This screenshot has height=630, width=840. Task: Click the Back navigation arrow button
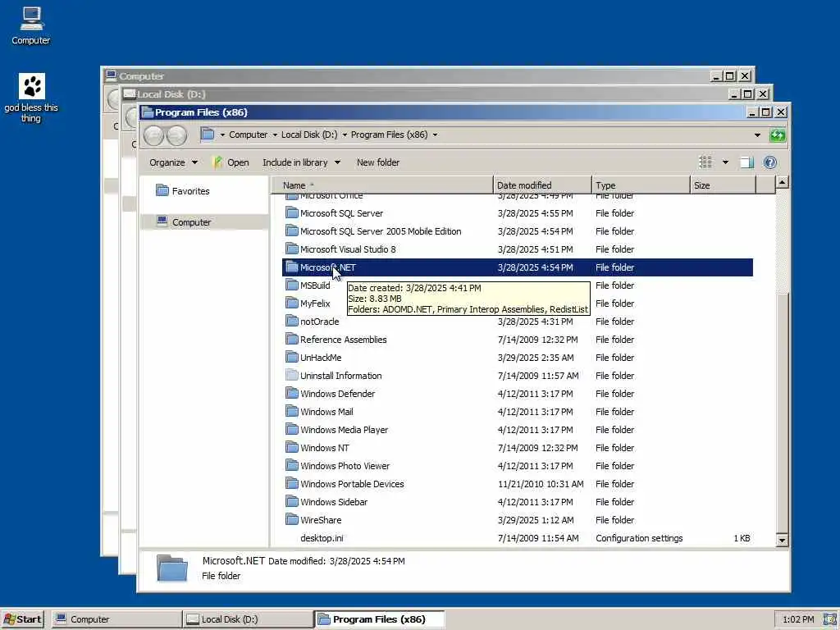click(x=153, y=135)
